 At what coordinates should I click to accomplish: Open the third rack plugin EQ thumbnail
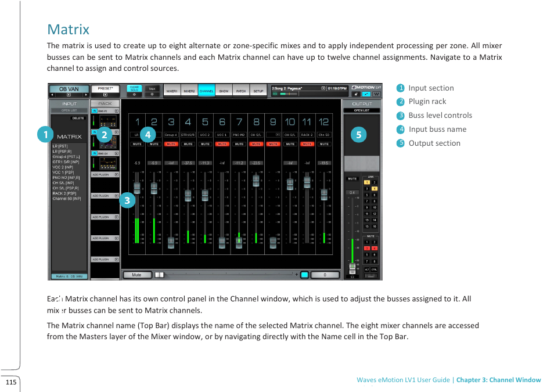pyautogui.click(x=108, y=163)
